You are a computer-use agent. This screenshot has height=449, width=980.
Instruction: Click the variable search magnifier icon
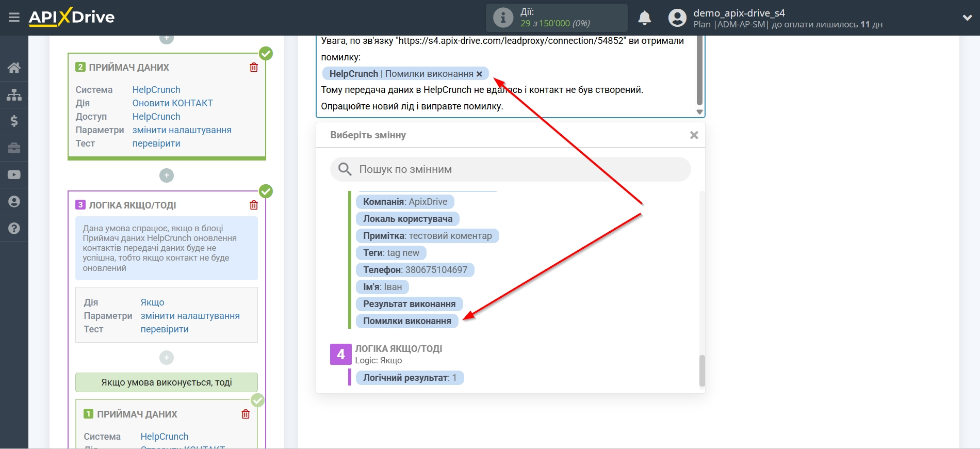345,169
